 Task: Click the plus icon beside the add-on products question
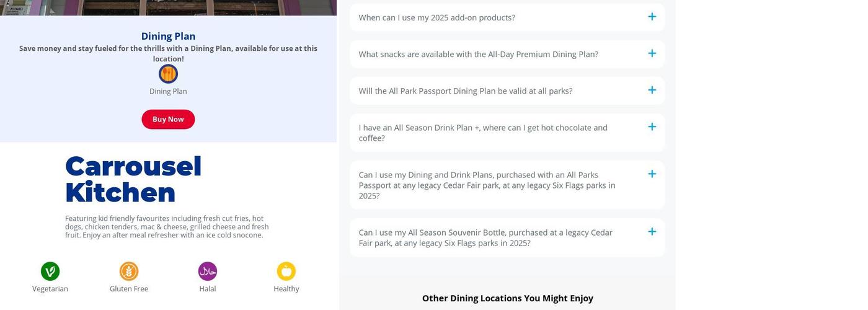(652, 17)
